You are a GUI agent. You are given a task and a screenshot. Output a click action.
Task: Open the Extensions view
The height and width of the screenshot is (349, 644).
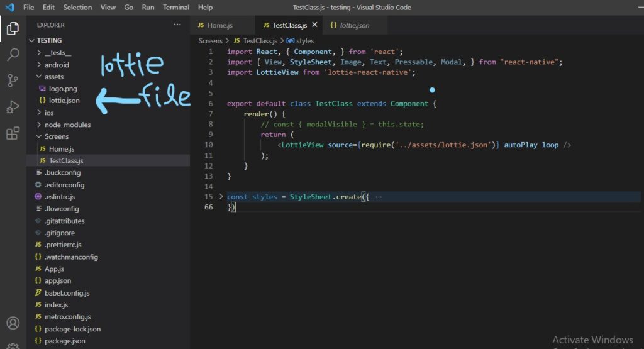coord(13,133)
